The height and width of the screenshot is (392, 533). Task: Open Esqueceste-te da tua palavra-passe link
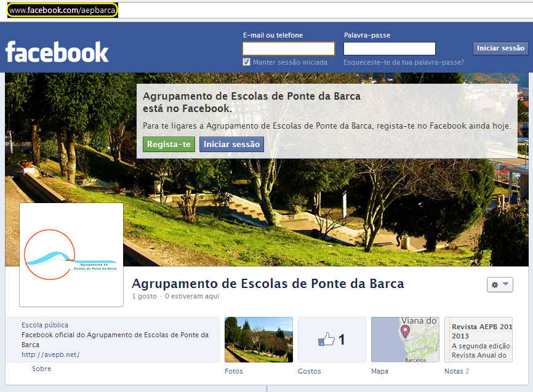click(404, 62)
